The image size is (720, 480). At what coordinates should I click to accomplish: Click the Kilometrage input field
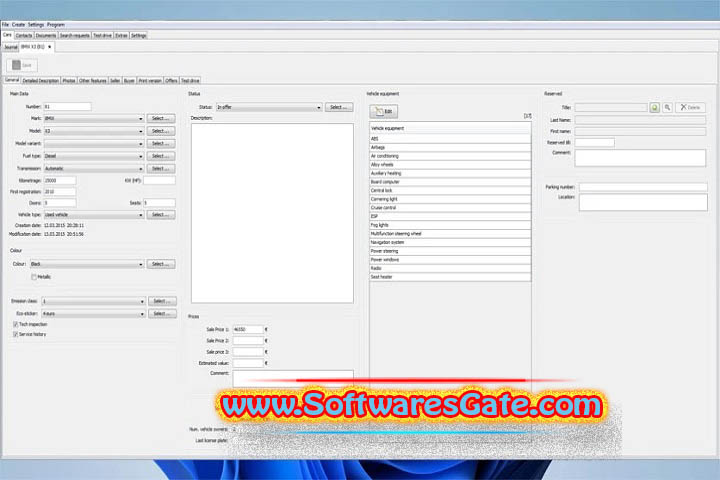pyautogui.click(x=60, y=181)
